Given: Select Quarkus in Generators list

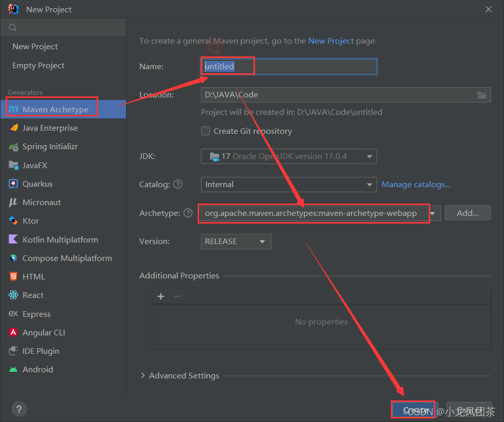Looking at the screenshot, I should click(64, 184).
